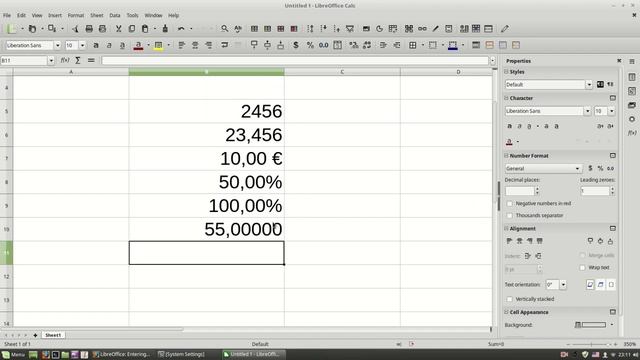The image size is (640, 360).
Task: Open the Text orientation degrees dropdown
Action: pyautogui.click(x=563, y=284)
